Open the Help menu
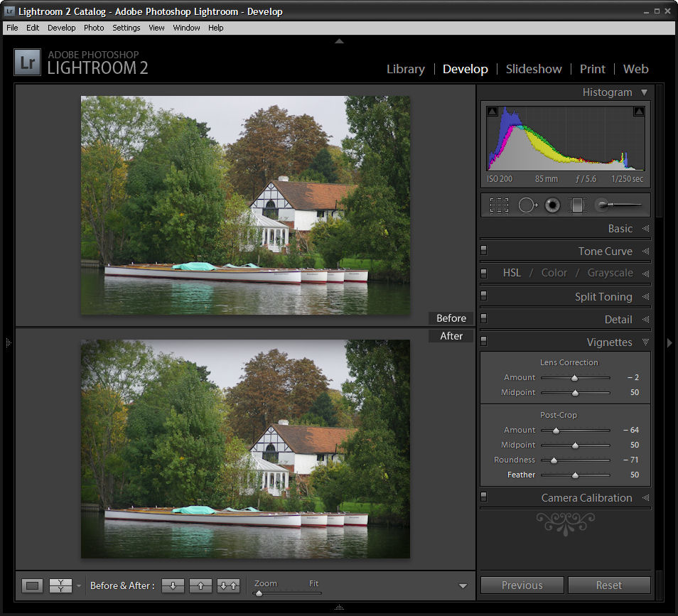 point(216,28)
